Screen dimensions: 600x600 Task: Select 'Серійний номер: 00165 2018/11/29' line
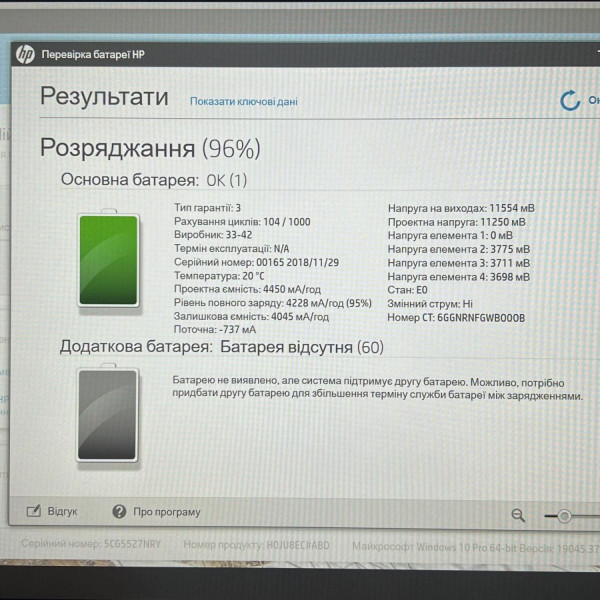click(256, 262)
